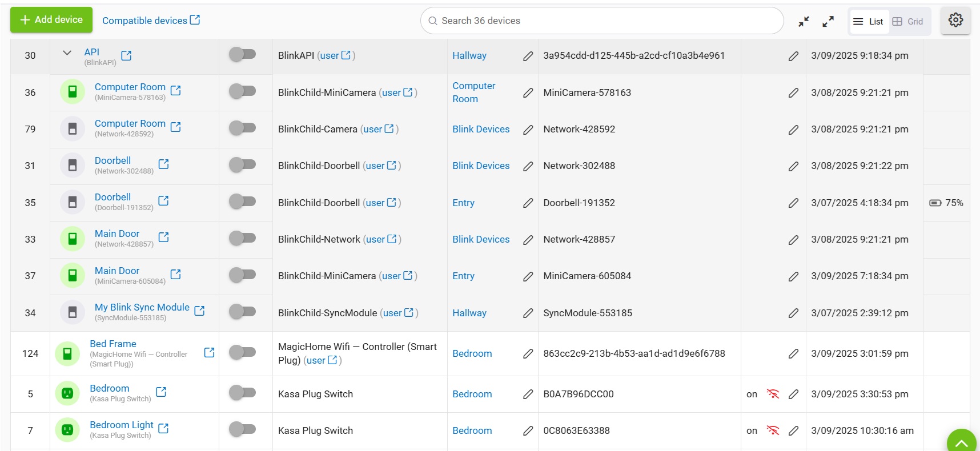Click green icon for Main Door Network-428857

click(73, 239)
